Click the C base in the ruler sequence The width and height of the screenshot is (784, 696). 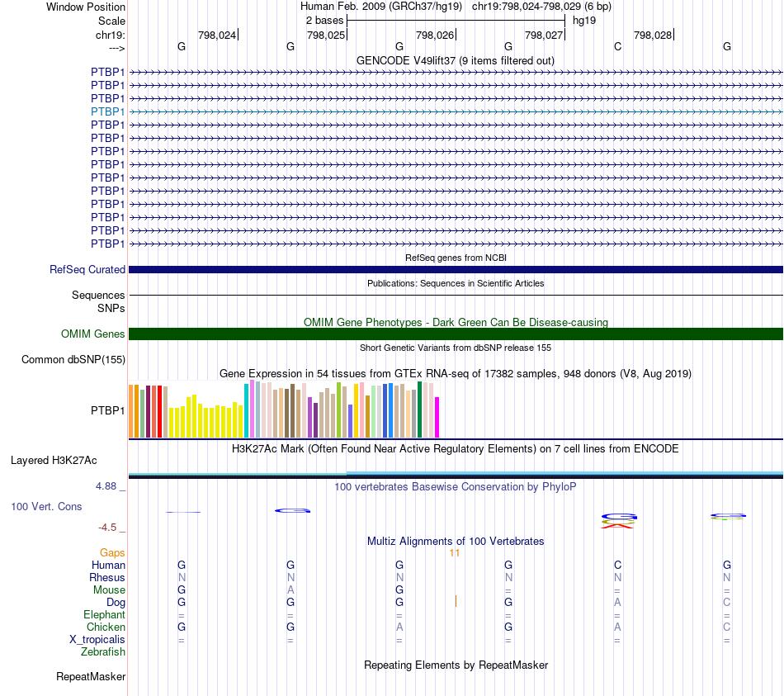(617, 46)
